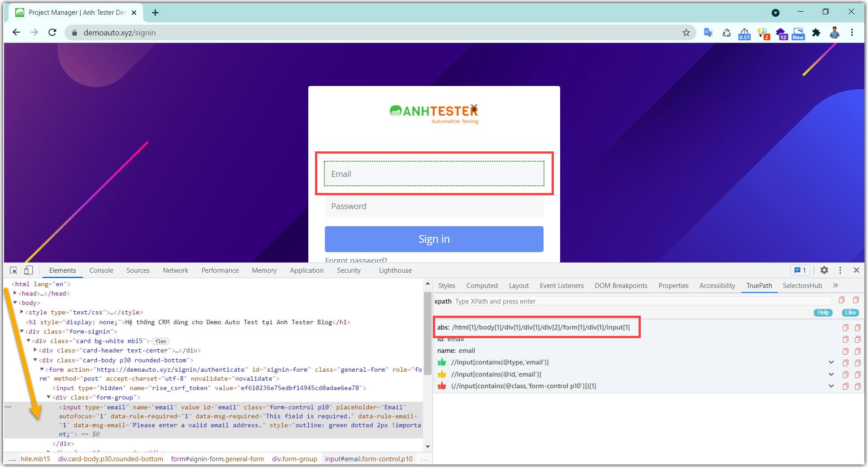Click the left copy icon in abs XPath row

tap(845, 328)
